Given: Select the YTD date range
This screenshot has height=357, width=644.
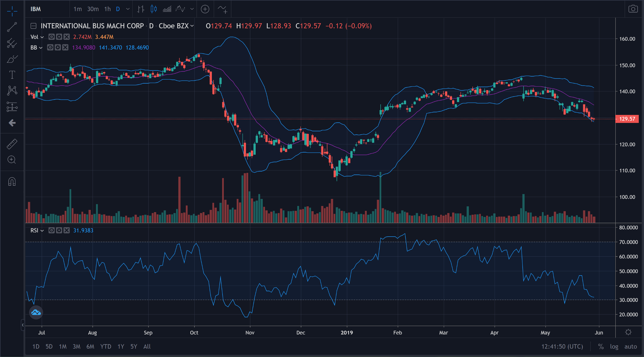Looking at the screenshot, I should (106, 346).
